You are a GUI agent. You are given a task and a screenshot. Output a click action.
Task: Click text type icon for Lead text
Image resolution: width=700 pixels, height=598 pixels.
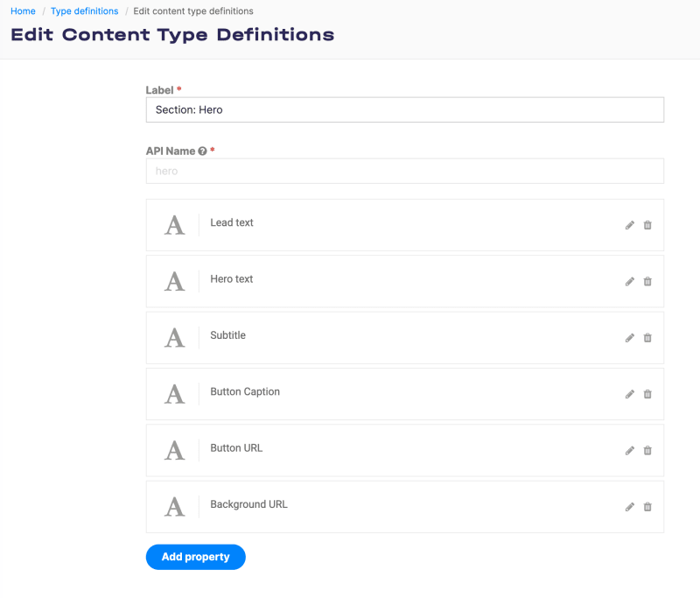[x=174, y=225]
